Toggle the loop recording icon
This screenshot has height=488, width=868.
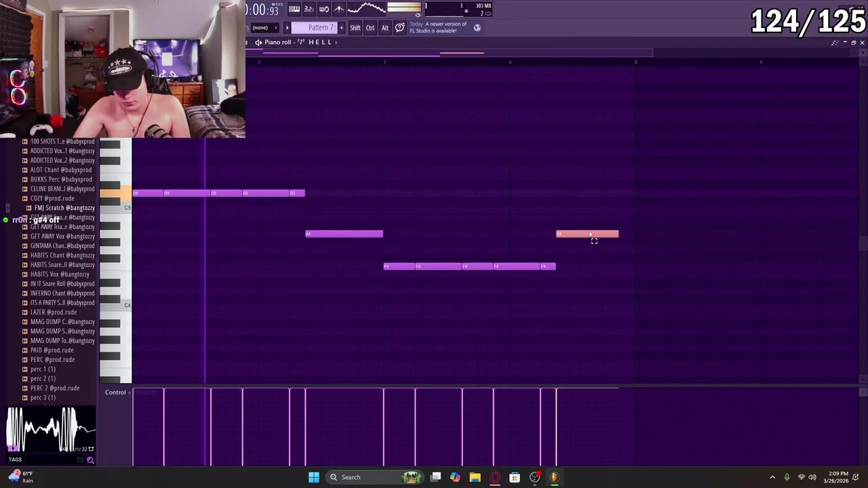324,9
